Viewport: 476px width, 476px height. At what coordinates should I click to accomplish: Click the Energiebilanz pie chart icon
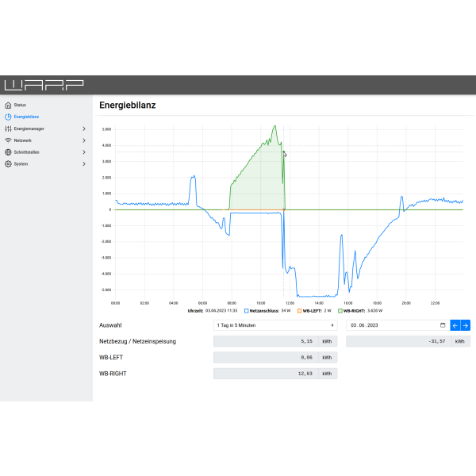[x=8, y=117]
